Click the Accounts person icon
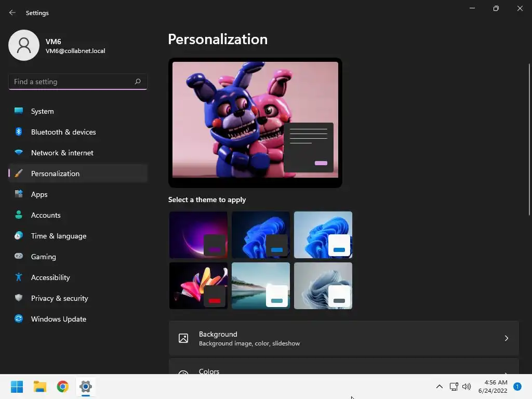Screen dimensions: 532x399 [x=19, y=215]
